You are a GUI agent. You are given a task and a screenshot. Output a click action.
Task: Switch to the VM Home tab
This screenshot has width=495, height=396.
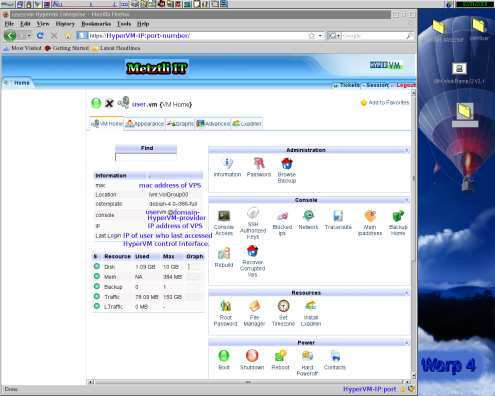point(107,124)
